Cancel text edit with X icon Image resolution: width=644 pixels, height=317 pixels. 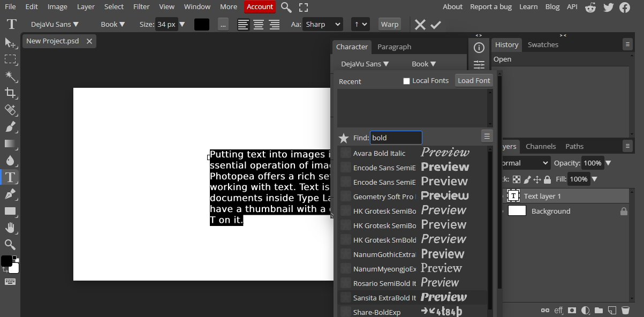point(420,25)
